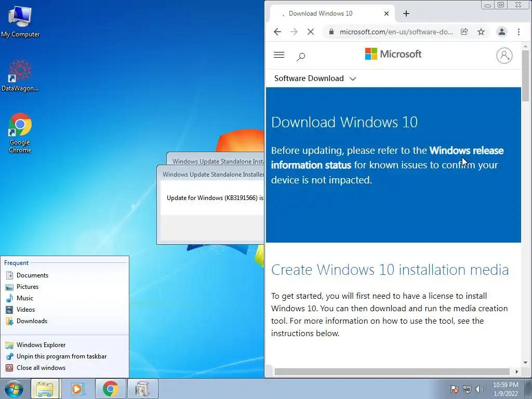Click the Download Windows 10 heading

tap(344, 122)
